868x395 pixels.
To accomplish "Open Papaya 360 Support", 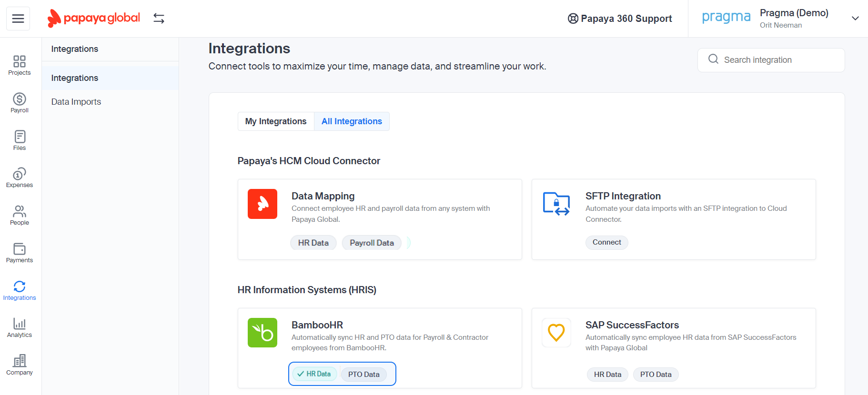I will pyautogui.click(x=620, y=19).
